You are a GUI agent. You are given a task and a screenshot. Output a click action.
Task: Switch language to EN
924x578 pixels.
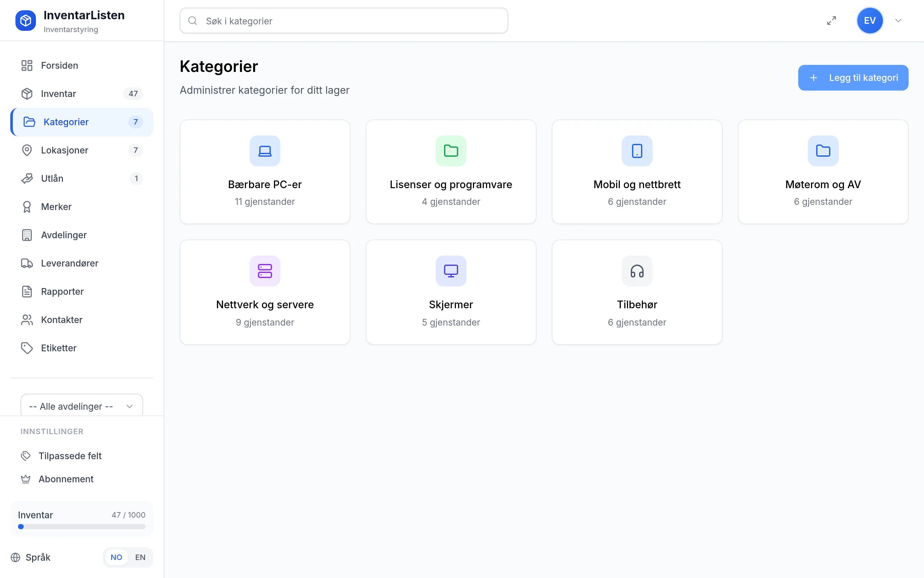point(140,557)
